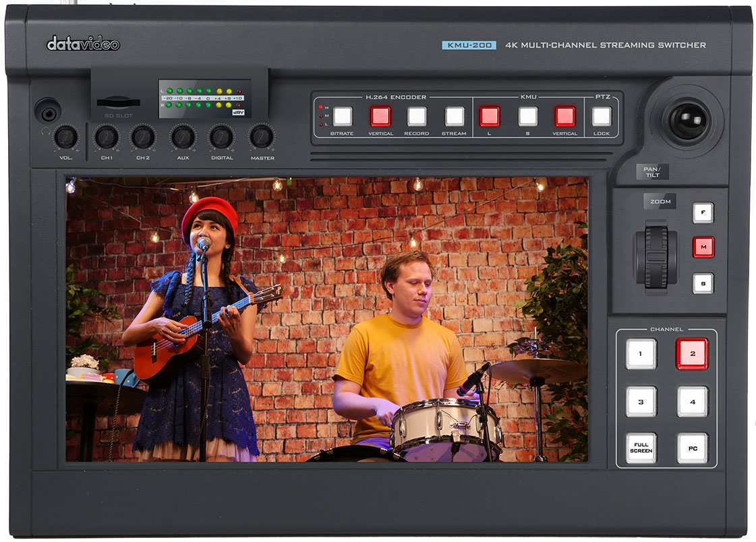This screenshot has height=542, width=756.
Task: Toggle the KMU section VERTICAL button
Action: (564, 117)
